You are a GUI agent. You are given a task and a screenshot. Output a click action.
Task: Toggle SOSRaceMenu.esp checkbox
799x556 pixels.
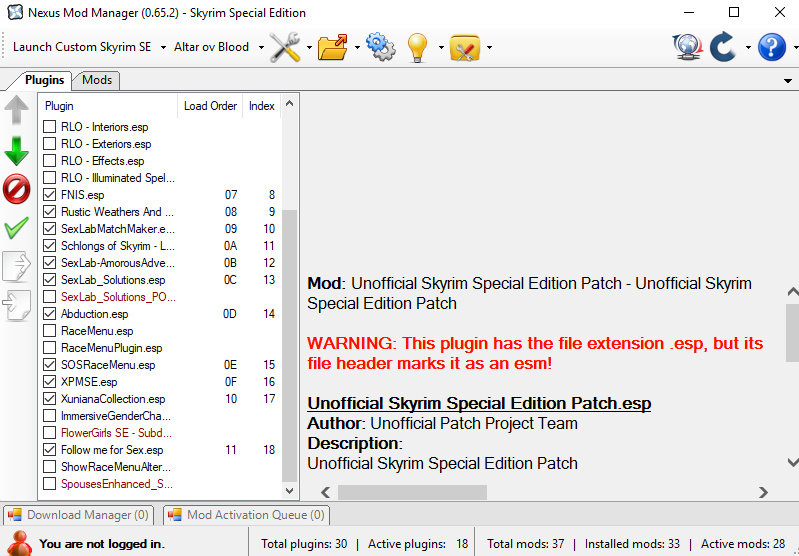pyautogui.click(x=49, y=365)
